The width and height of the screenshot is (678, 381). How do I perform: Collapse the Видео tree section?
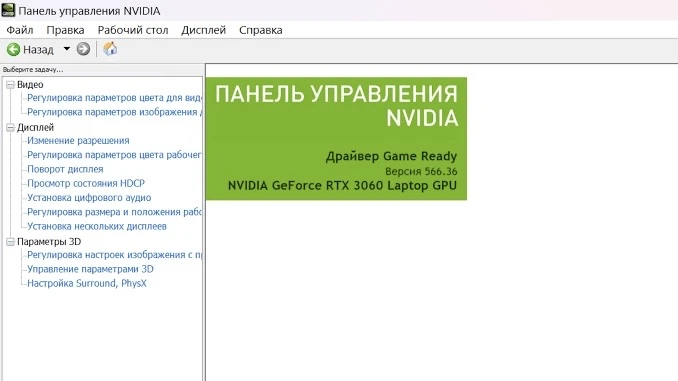pyautogui.click(x=10, y=85)
